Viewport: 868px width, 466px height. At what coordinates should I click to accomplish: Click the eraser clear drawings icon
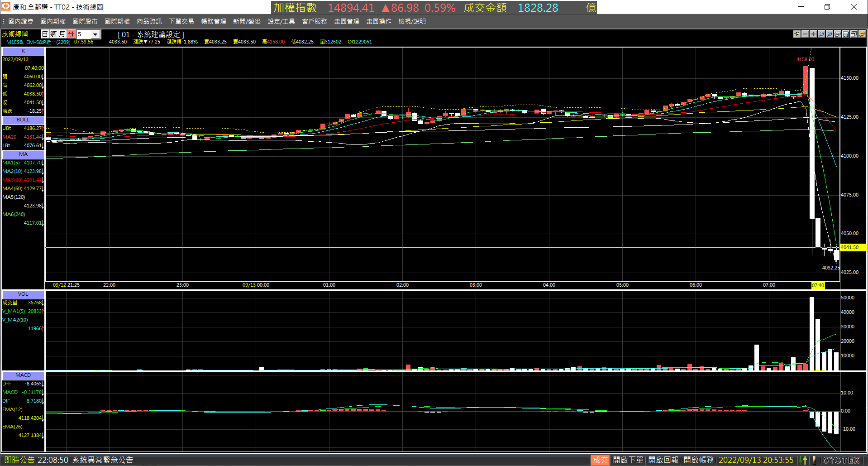[838, 34]
